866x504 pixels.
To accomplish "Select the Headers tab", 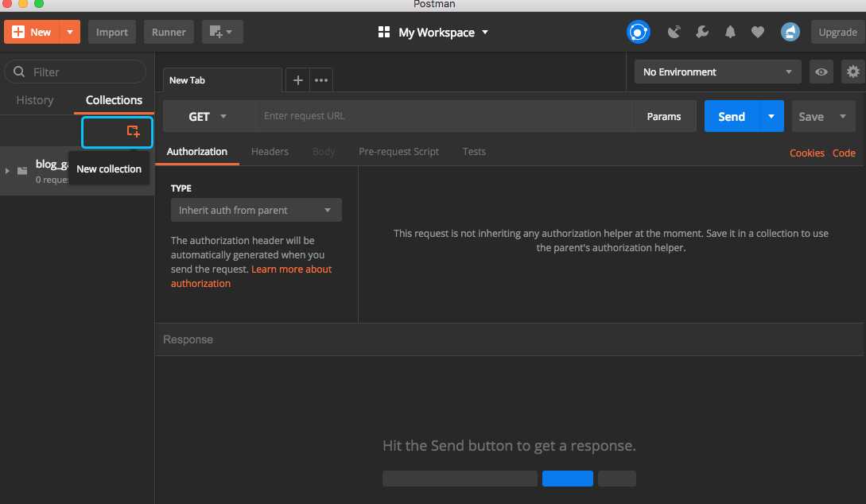I will tap(270, 151).
